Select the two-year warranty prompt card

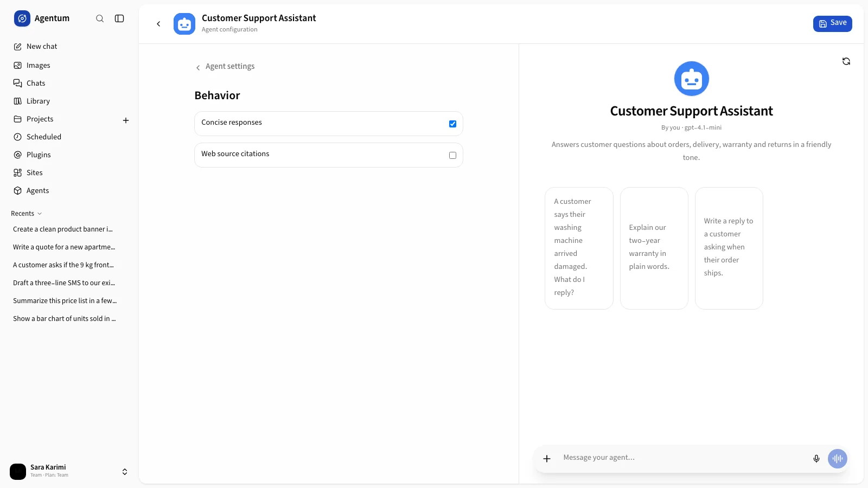pyautogui.click(x=654, y=248)
